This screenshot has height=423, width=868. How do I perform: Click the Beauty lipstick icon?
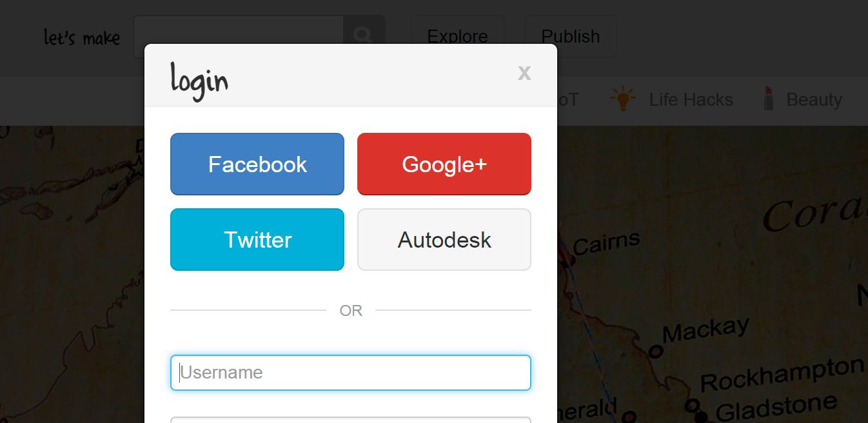768,99
